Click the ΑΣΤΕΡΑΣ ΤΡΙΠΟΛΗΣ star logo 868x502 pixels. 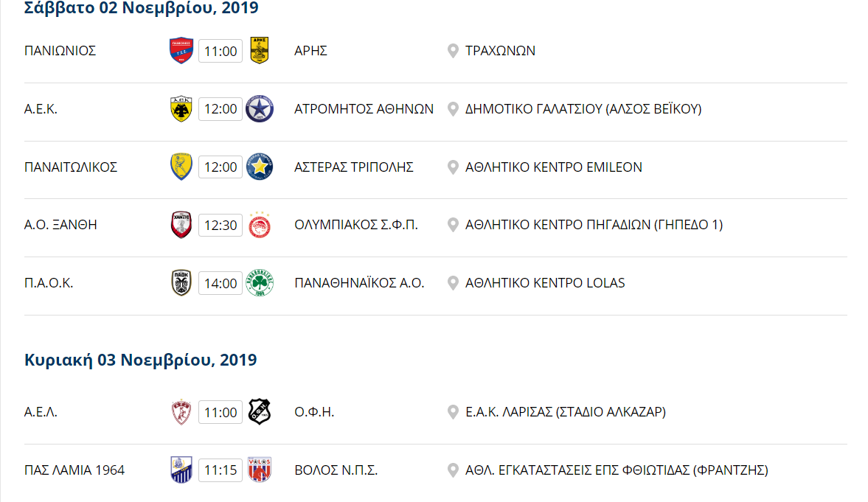pyautogui.click(x=259, y=167)
